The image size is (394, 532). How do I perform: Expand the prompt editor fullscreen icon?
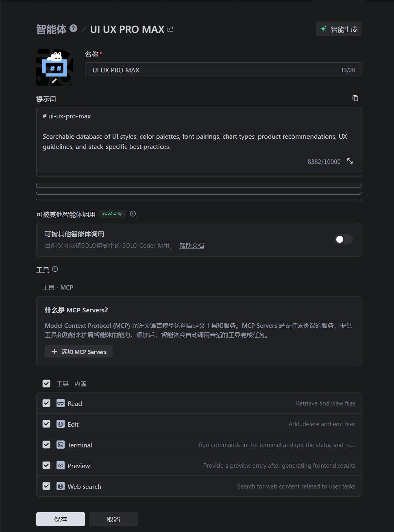point(350,161)
